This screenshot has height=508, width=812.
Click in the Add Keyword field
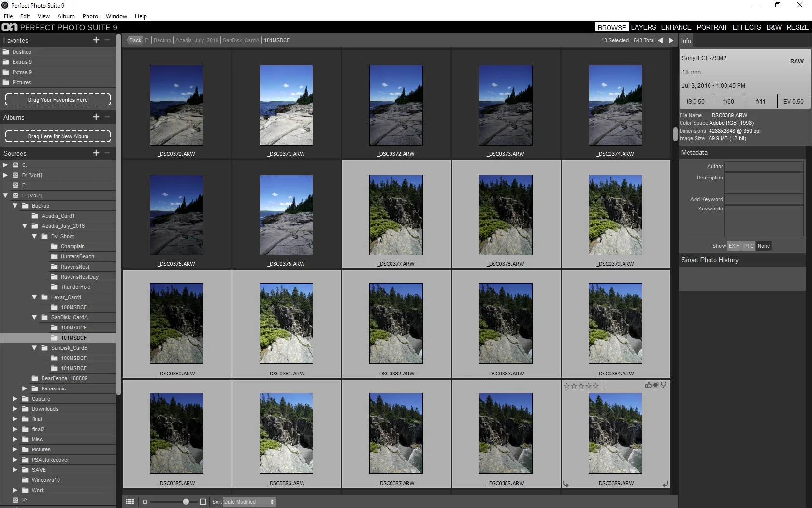[764, 199]
